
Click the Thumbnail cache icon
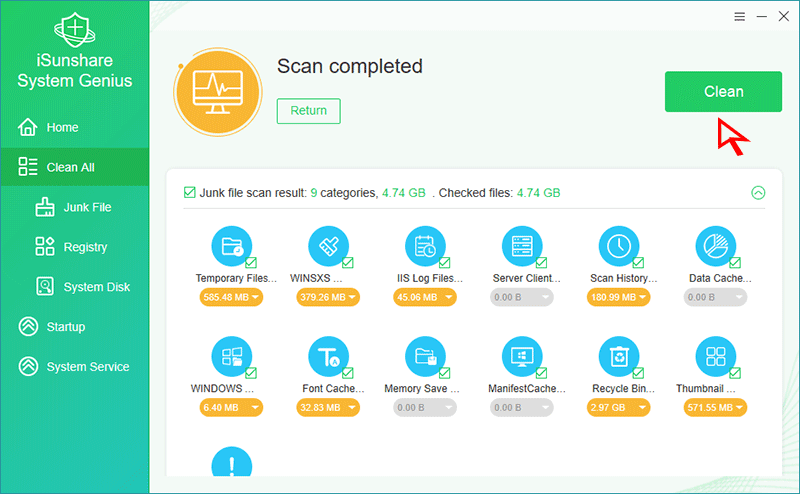click(714, 356)
